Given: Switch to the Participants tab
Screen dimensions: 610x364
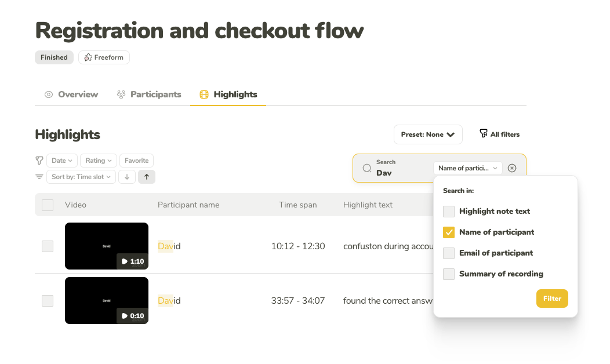Looking at the screenshot, I should [149, 94].
